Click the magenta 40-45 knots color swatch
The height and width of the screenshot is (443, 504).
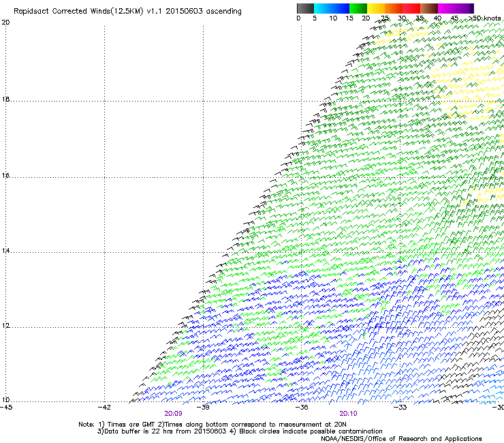(447, 8)
